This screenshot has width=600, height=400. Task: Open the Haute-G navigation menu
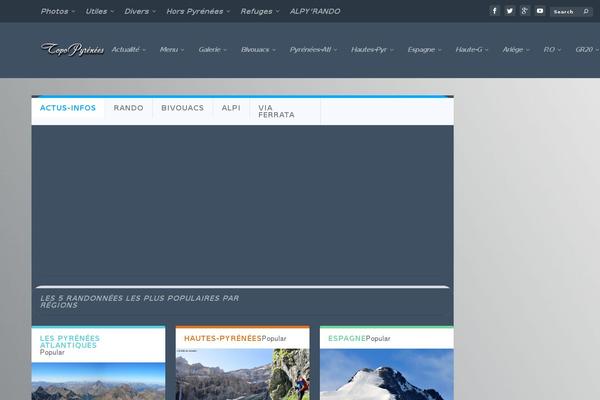(x=472, y=50)
